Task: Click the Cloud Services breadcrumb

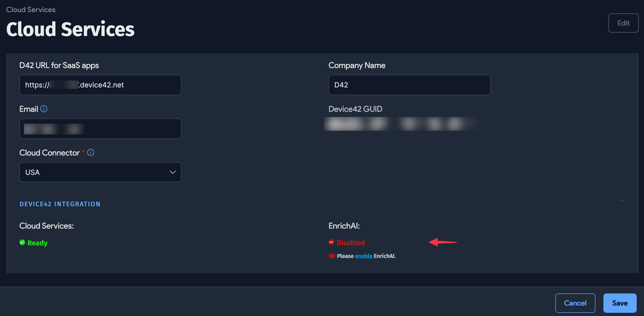Action: (31, 10)
